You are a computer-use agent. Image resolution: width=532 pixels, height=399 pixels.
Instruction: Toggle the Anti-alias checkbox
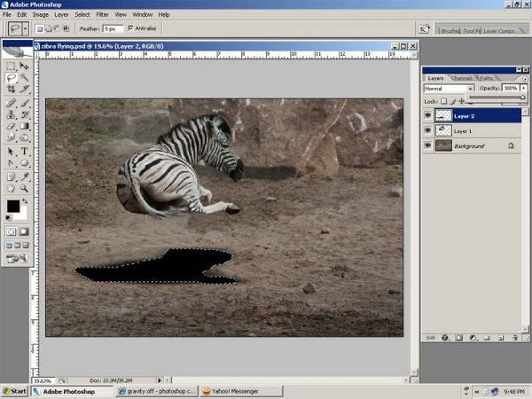pyautogui.click(x=130, y=28)
